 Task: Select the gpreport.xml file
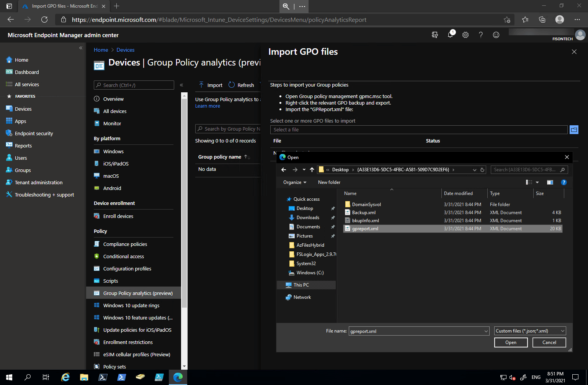(x=453, y=229)
